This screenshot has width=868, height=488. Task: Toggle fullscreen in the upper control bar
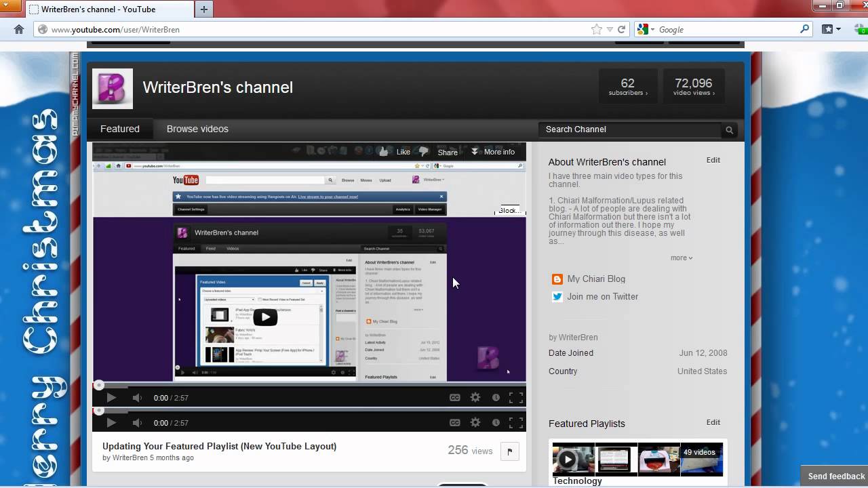coord(516,398)
